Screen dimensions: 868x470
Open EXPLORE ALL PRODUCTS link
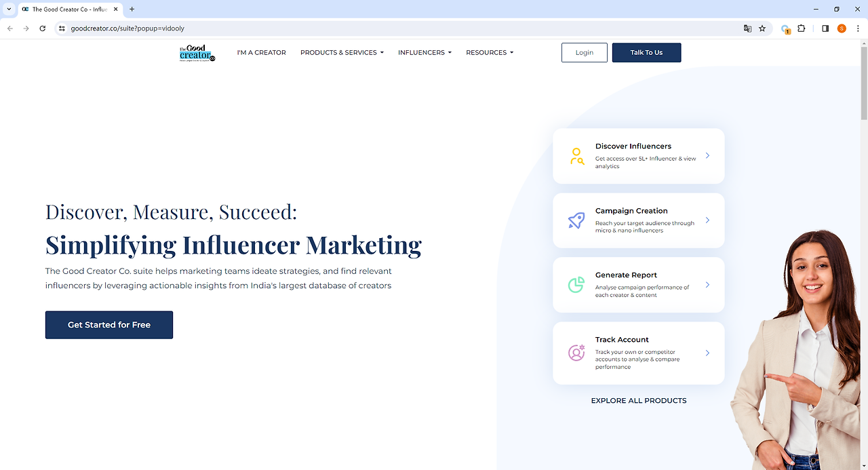pyautogui.click(x=639, y=401)
